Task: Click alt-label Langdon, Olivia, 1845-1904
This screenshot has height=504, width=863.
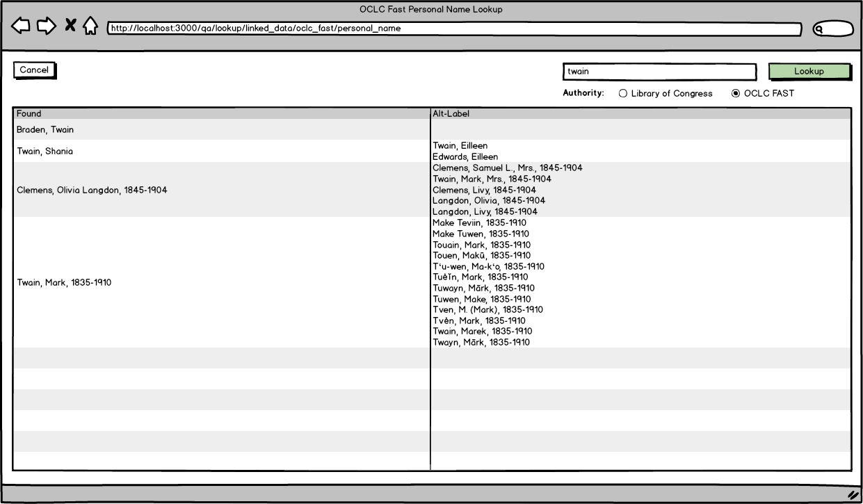Action: pyautogui.click(x=489, y=201)
